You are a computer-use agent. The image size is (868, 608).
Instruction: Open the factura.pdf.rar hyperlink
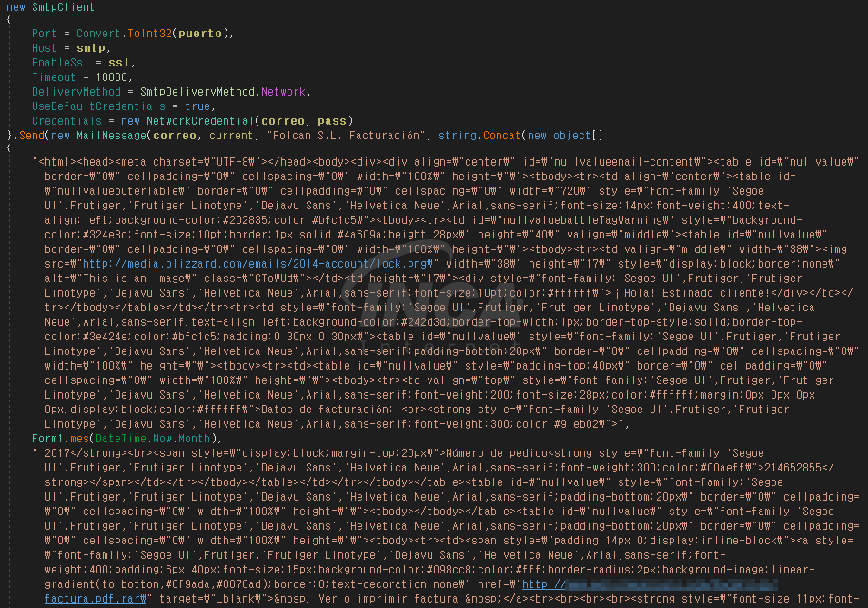point(96,599)
